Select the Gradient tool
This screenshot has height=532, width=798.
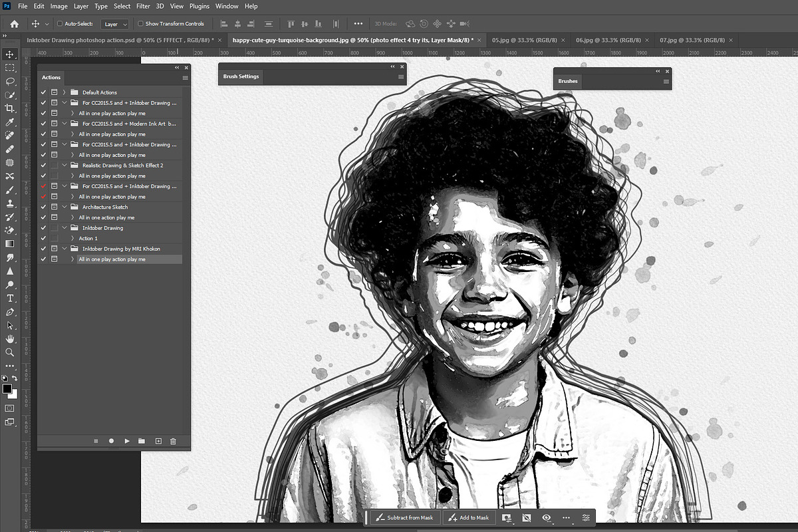(10, 244)
